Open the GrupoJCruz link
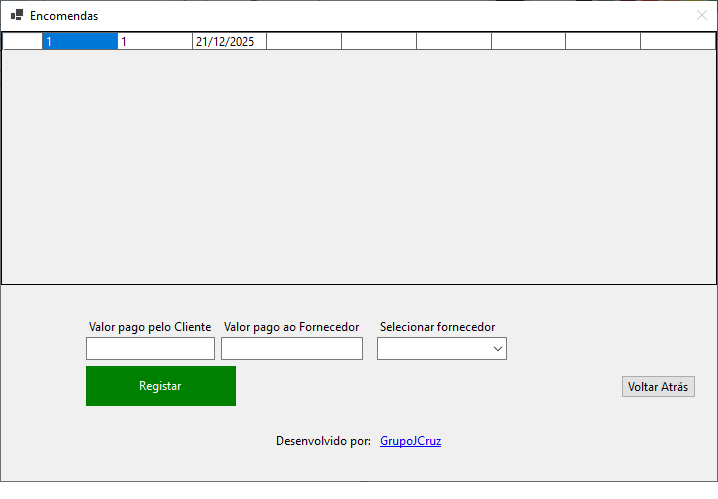The height and width of the screenshot is (499, 718). click(x=410, y=441)
